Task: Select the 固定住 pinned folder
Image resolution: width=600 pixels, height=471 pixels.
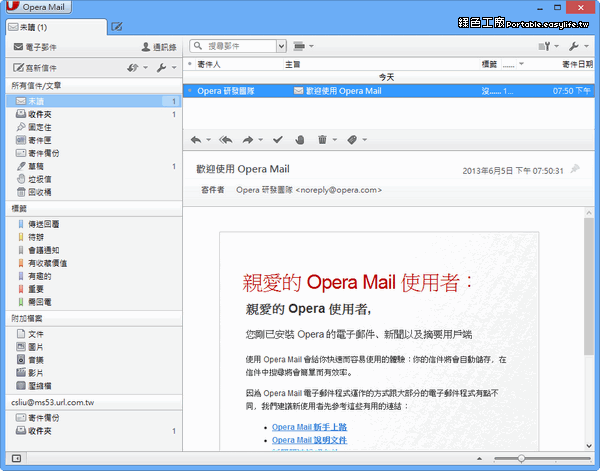Action: 93,127
